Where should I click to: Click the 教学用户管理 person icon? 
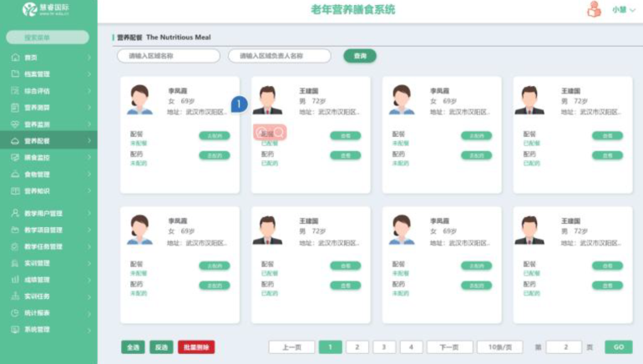click(15, 213)
